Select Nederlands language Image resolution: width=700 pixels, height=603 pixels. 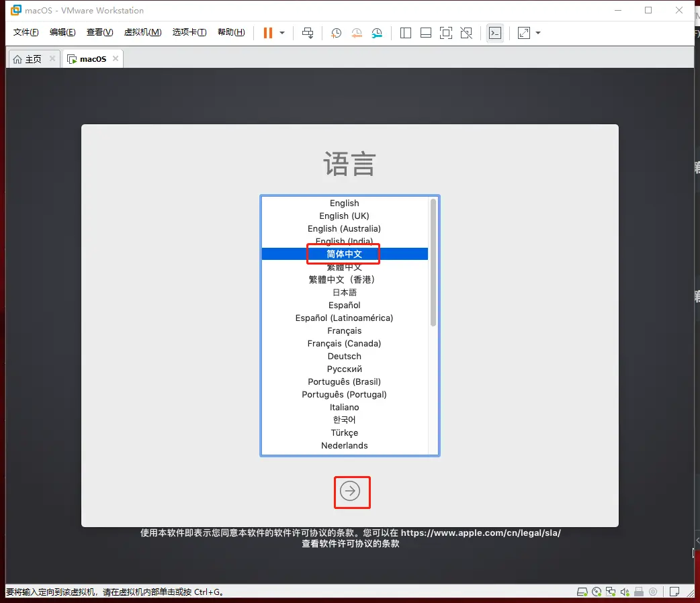(x=344, y=445)
